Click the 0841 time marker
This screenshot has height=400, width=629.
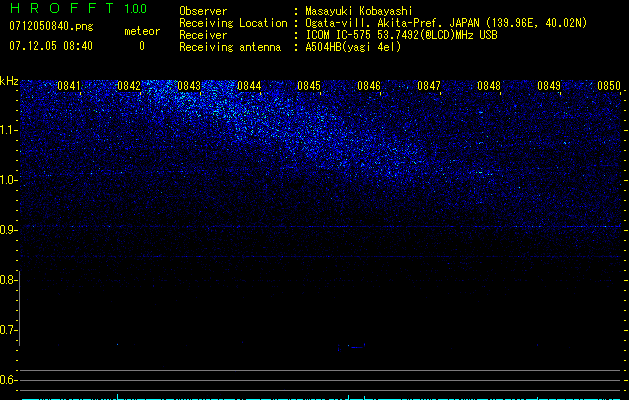(69, 86)
